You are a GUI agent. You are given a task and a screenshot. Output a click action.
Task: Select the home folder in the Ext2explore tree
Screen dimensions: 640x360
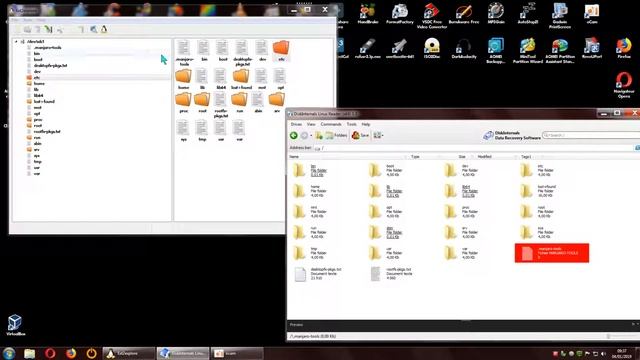click(x=39, y=83)
